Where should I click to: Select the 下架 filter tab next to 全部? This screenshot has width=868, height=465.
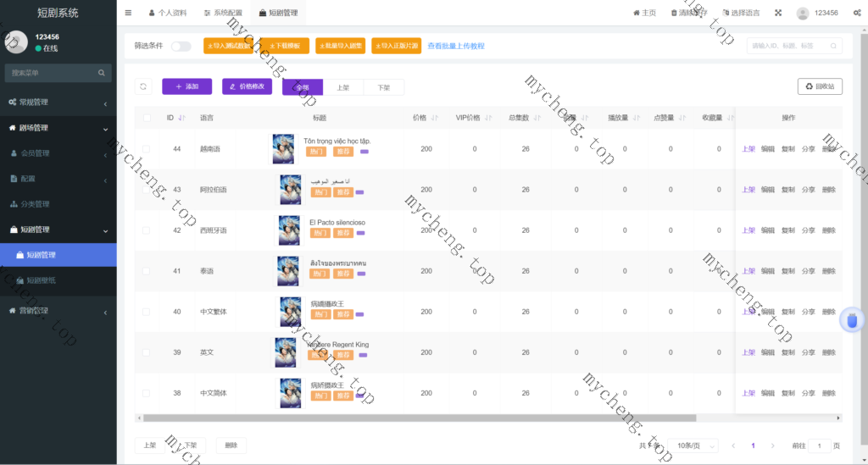click(384, 87)
